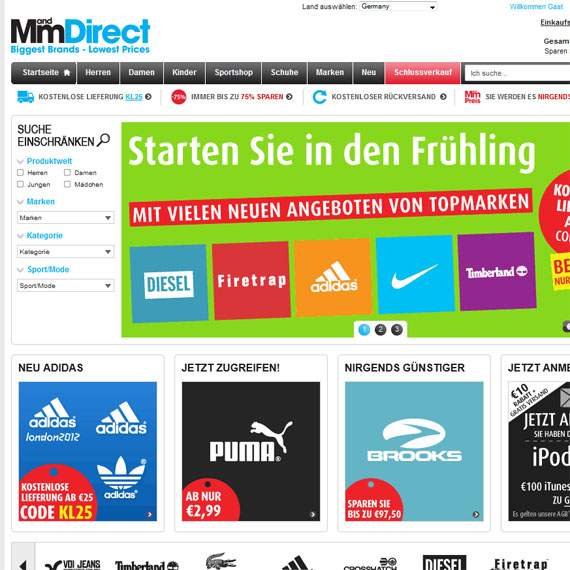Open the Schlussverkauf sale tab

[x=423, y=73]
